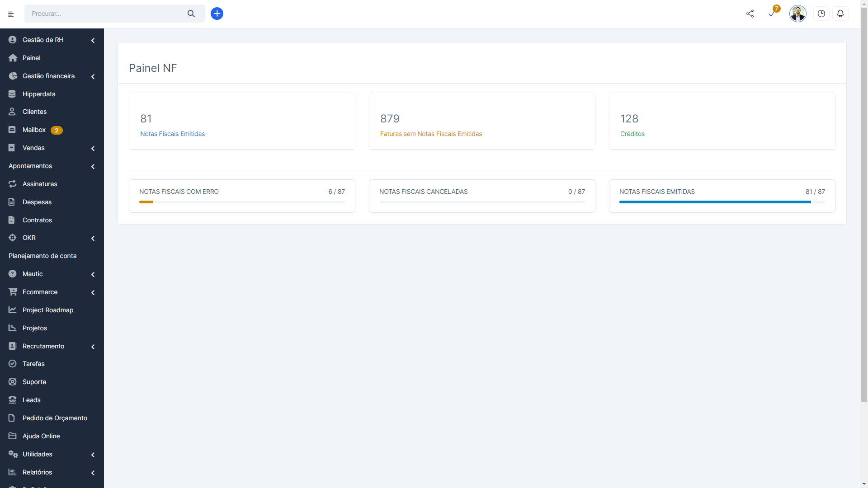
Task: Go to Contratos in sidebar
Action: (x=37, y=220)
